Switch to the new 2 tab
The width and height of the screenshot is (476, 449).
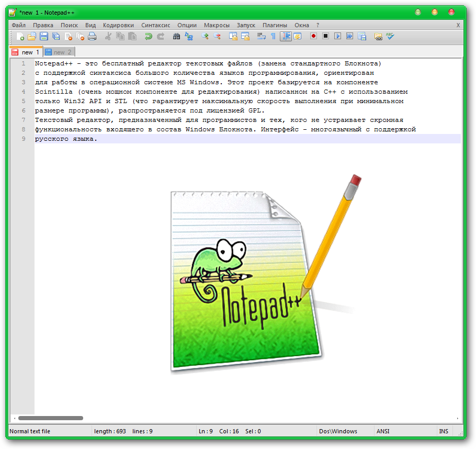[59, 52]
